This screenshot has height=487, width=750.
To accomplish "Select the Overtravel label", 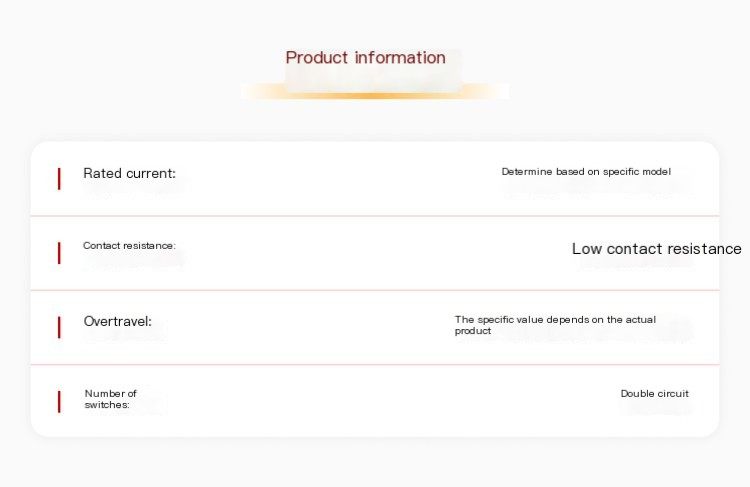I will [118, 321].
